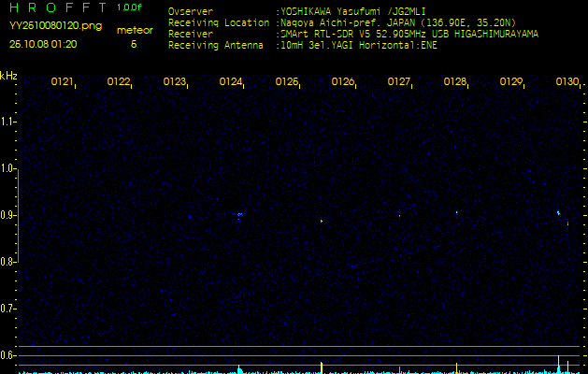Click the 0.7 frequency axis label
Screen dimensions: 588x374
[x=7, y=309]
